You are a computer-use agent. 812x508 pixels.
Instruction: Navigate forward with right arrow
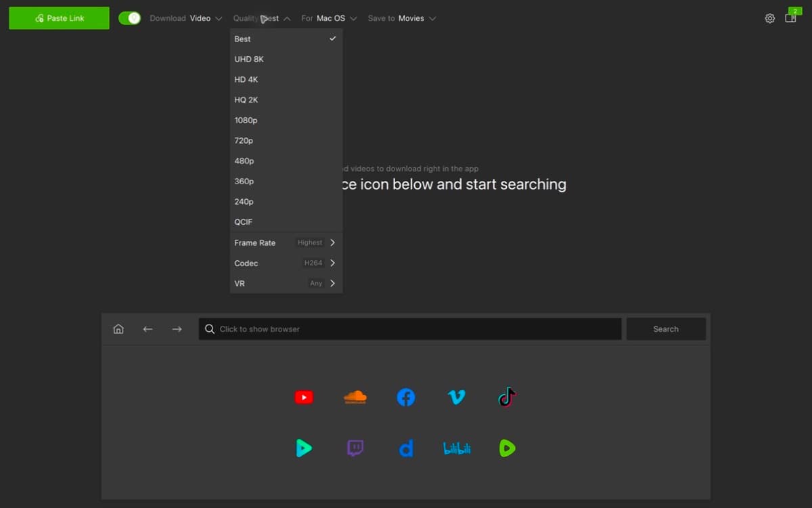coord(177,329)
